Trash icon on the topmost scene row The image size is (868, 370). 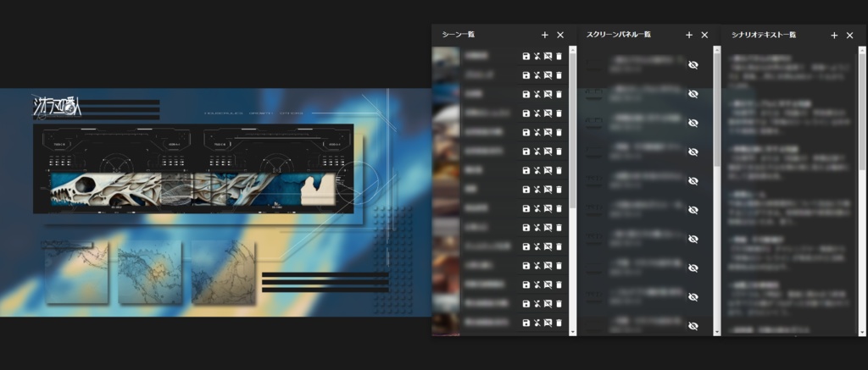559,57
